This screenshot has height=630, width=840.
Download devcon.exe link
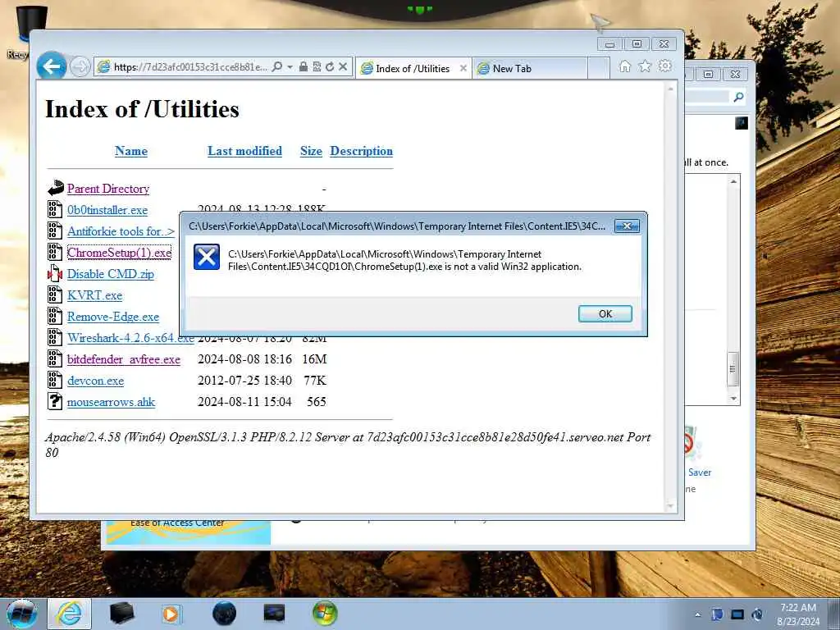95,381
